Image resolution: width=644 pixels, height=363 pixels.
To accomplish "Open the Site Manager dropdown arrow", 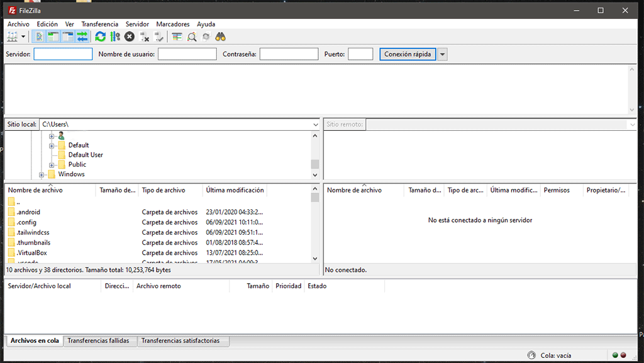I will (x=23, y=37).
